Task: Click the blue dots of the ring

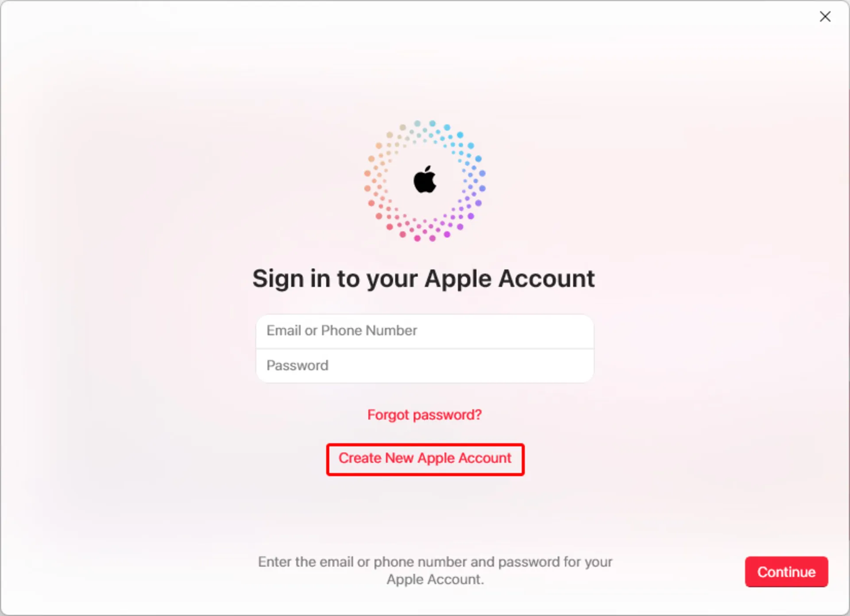Action: (465, 150)
